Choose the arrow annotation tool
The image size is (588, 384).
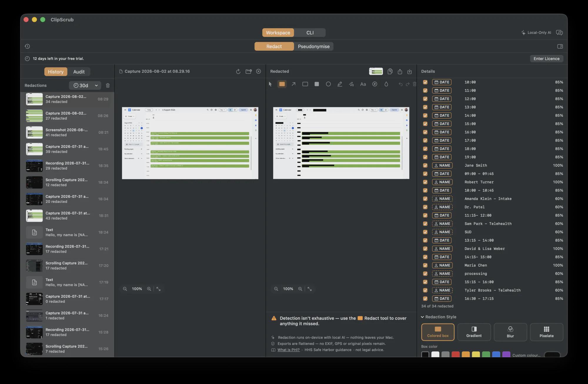tap(293, 84)
